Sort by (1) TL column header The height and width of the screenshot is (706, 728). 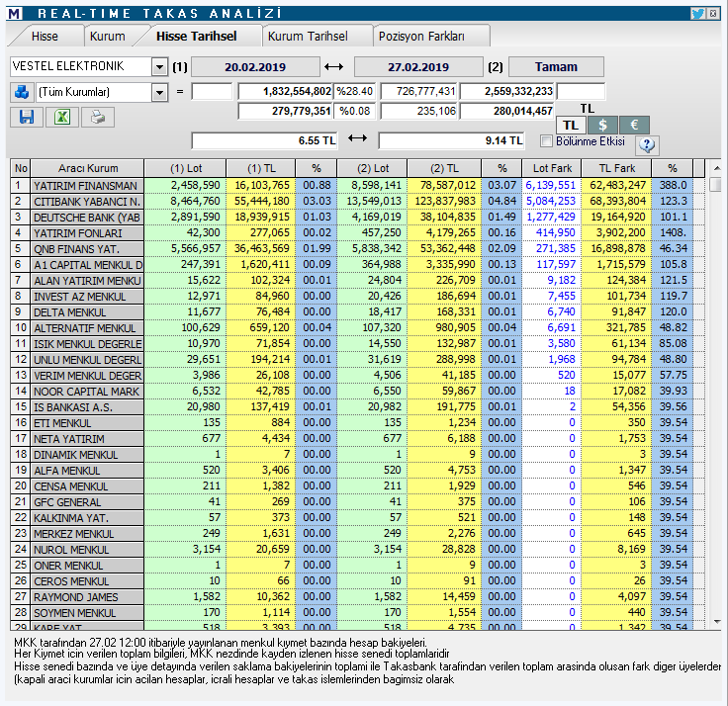(x=261, y=168)
